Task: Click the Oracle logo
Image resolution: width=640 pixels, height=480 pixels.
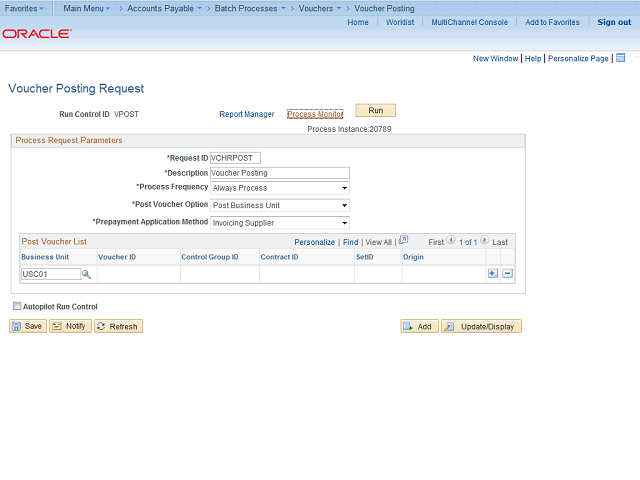Action: tap(37, 33)
